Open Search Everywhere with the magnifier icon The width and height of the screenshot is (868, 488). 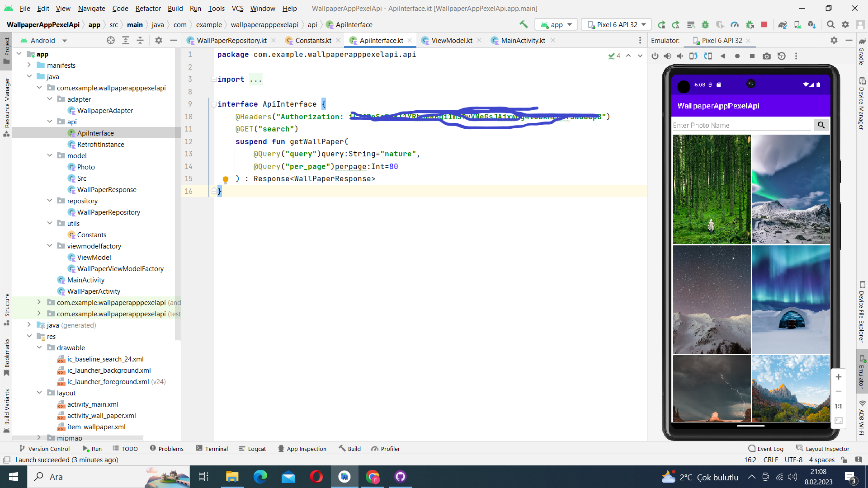click(831, 24)
